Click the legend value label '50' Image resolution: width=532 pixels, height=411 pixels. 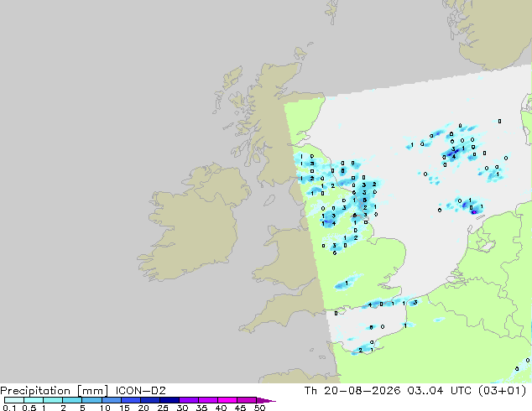tap(259, 408)
